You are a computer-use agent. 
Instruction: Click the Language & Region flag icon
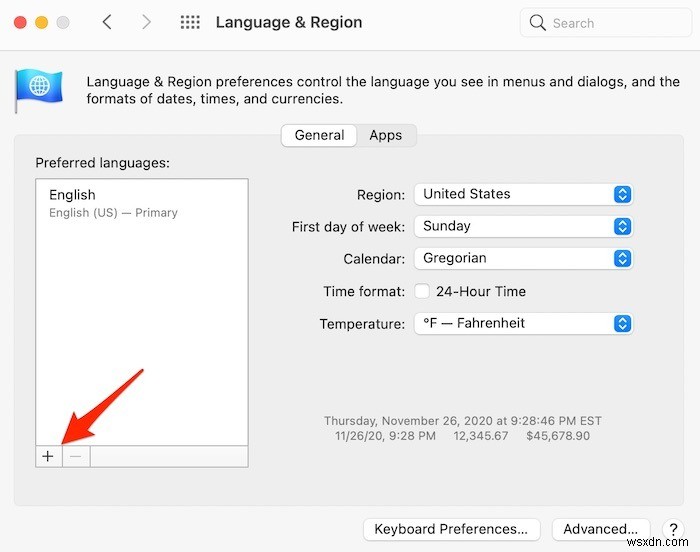point(39,90)
